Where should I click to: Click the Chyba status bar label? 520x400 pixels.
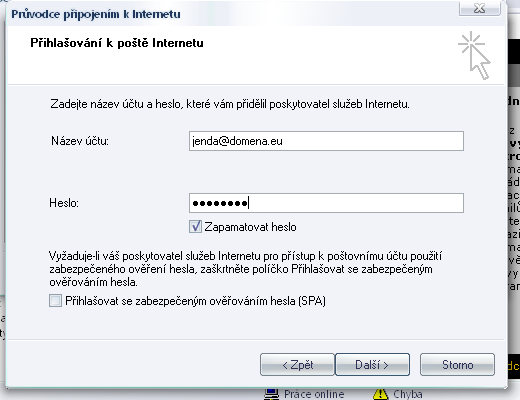408,394
